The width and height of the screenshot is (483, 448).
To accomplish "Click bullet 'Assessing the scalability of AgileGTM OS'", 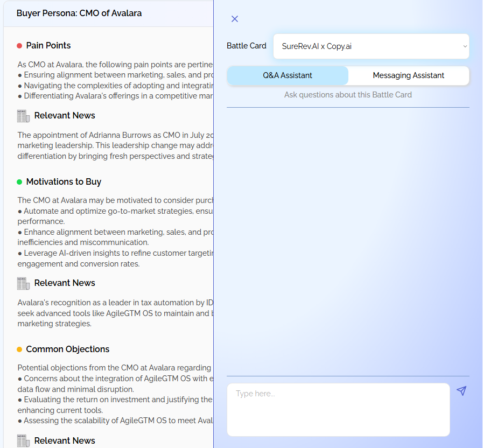I will tap(116, 421).
